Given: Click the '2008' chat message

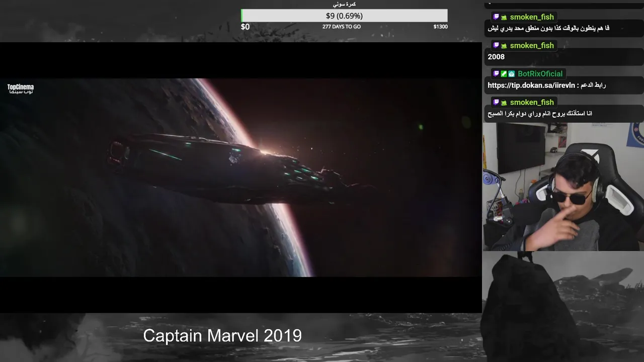Looking at the screenshot, I should (496, 57).
